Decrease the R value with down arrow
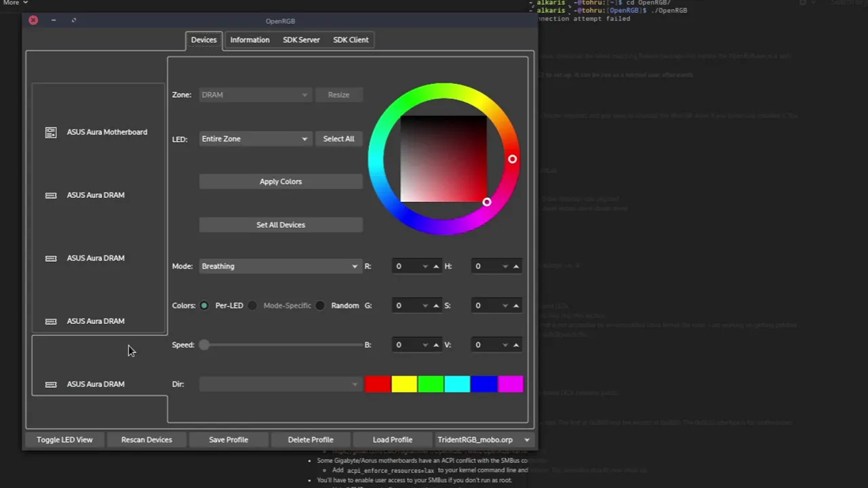This screenshot has width=868, height=488. (425, 266)
